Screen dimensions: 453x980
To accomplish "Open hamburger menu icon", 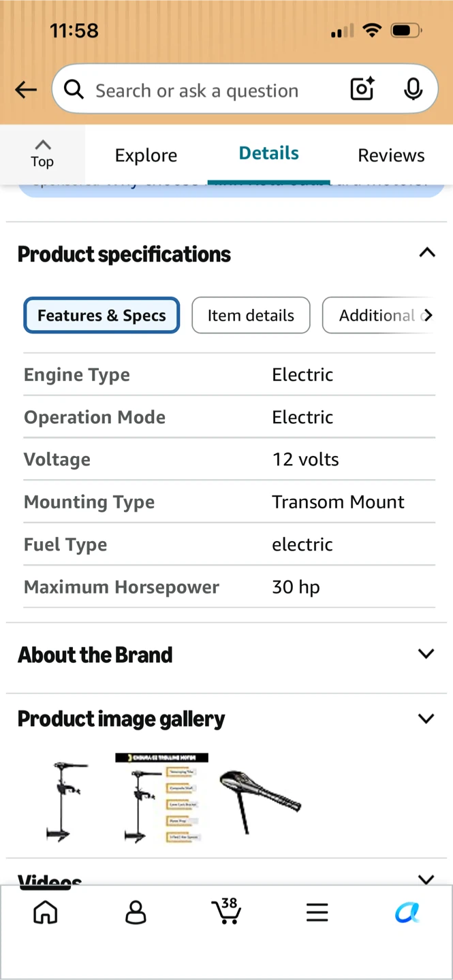I will pyautogui.click(x=317, y=913).
